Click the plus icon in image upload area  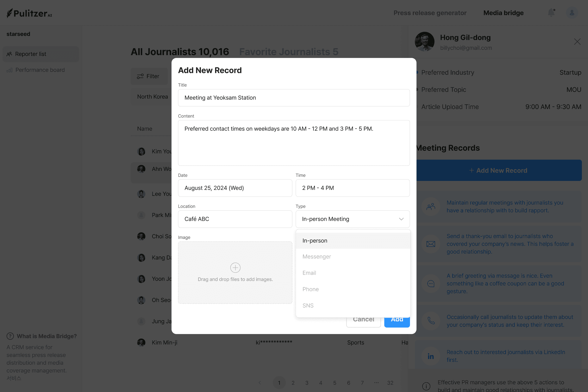tap(235, 268)
